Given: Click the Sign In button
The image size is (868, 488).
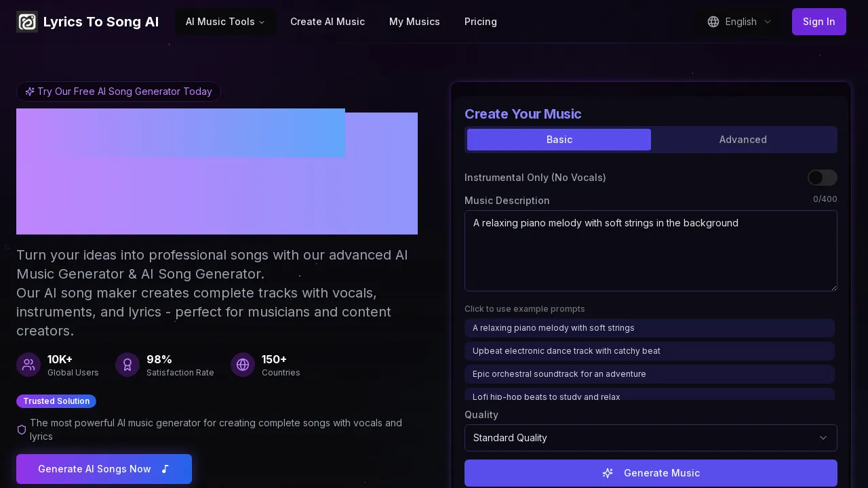Looking at the screenshot, I should point(819,22).
